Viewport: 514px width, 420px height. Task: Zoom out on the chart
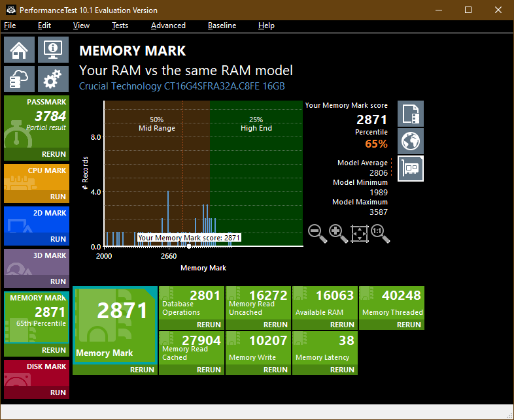pos(317,233)
